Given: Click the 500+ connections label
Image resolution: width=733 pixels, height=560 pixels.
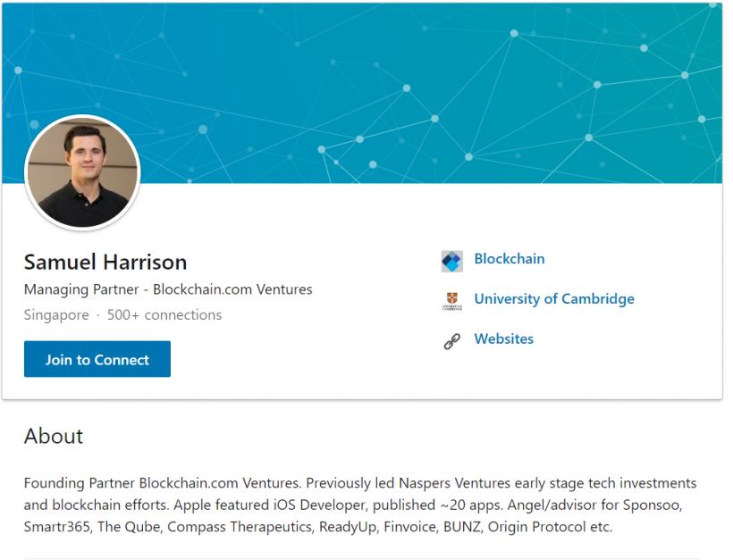Looking at the screenshot, I should click(164, 315).
